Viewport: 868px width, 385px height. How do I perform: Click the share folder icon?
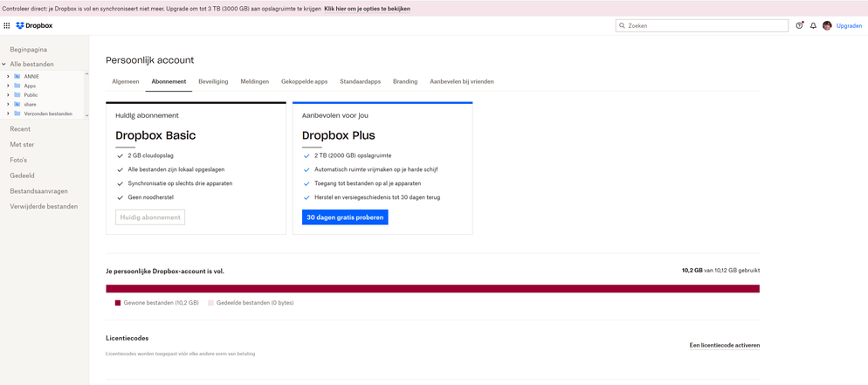click(17, 104)
